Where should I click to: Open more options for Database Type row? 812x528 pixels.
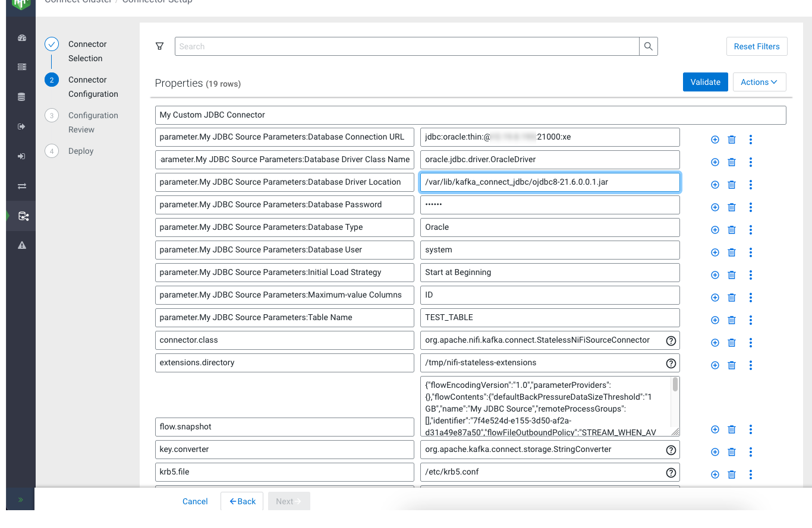click(751, 230)
